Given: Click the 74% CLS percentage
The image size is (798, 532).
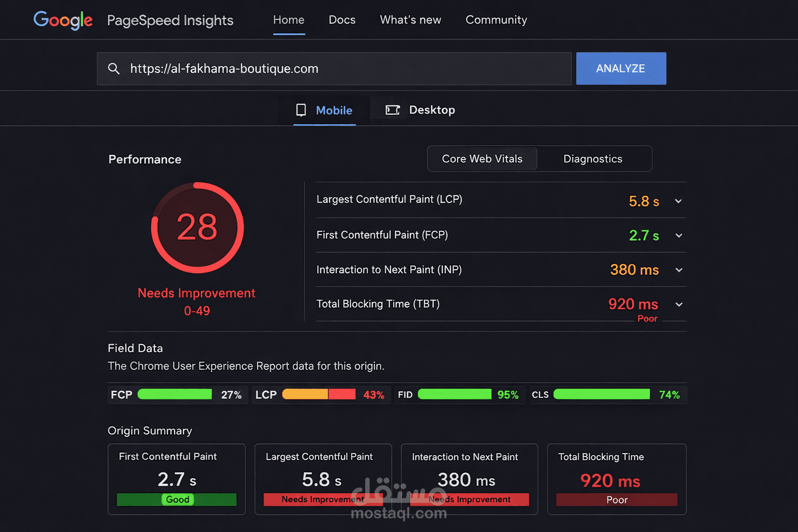Looking at the screenshot, I should pyautogui.click(x=669, y=395).
